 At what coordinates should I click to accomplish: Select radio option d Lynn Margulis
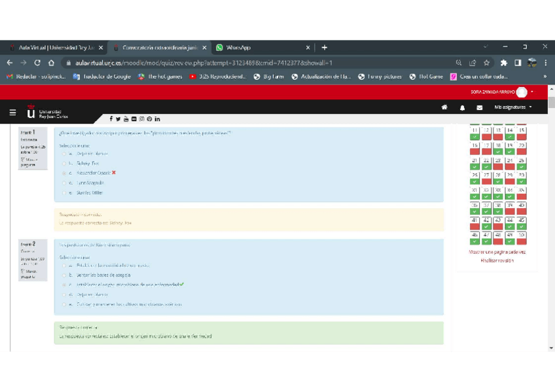[x=64, y=183]
